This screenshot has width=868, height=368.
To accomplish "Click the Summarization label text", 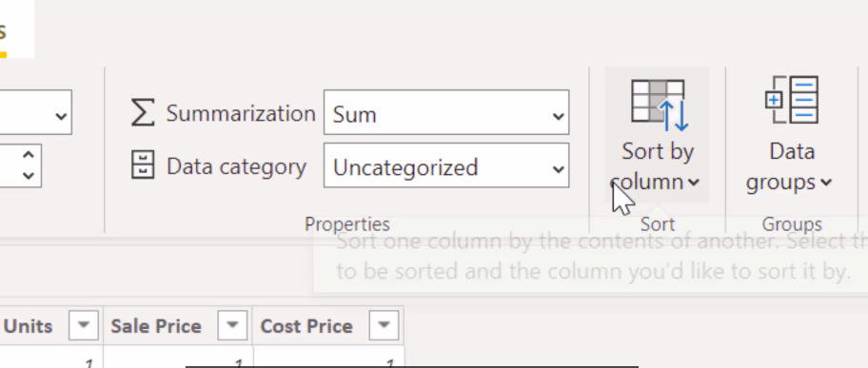I will tap(241, 113).
